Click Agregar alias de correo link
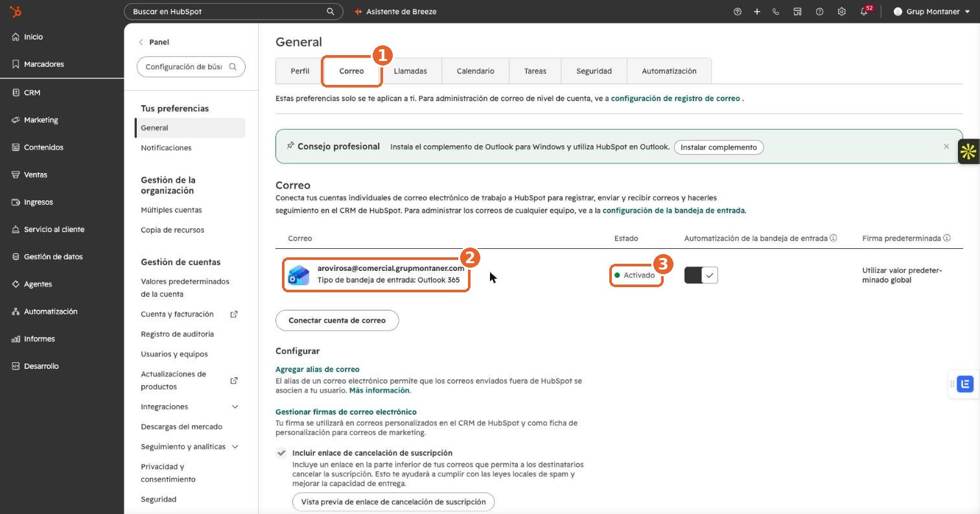This screenshot has height=514, width=980. [318, 369]
